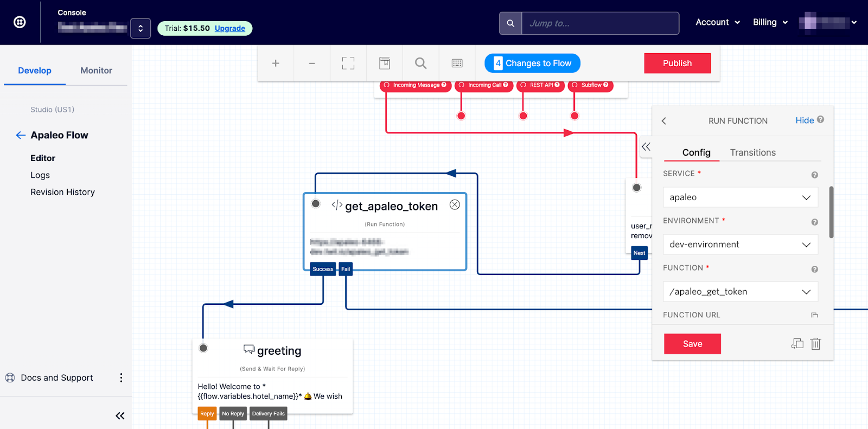868x429 pixels.
Task: Zoom out of the flow canvas
Action: coord(312,63)
